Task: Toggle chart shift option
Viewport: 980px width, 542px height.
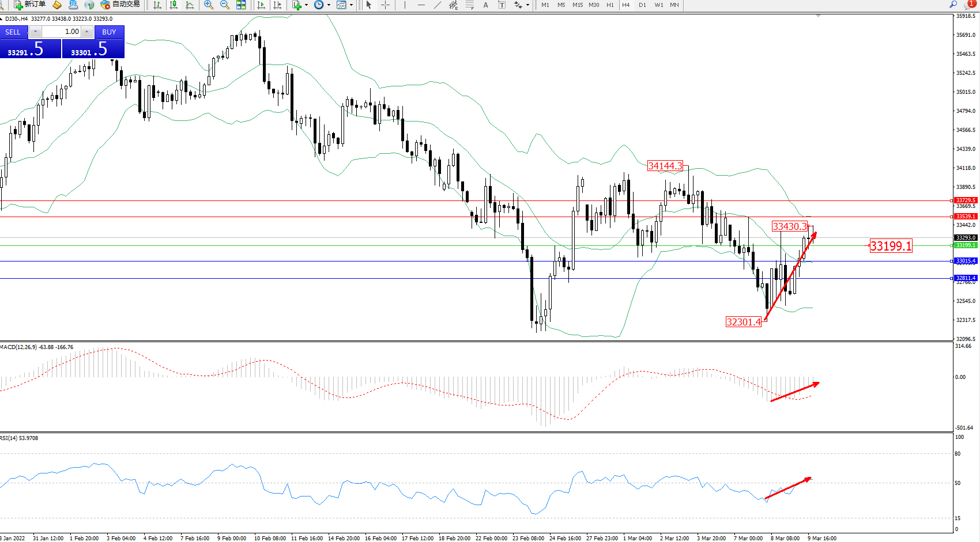Action: [x=277, y=5]
